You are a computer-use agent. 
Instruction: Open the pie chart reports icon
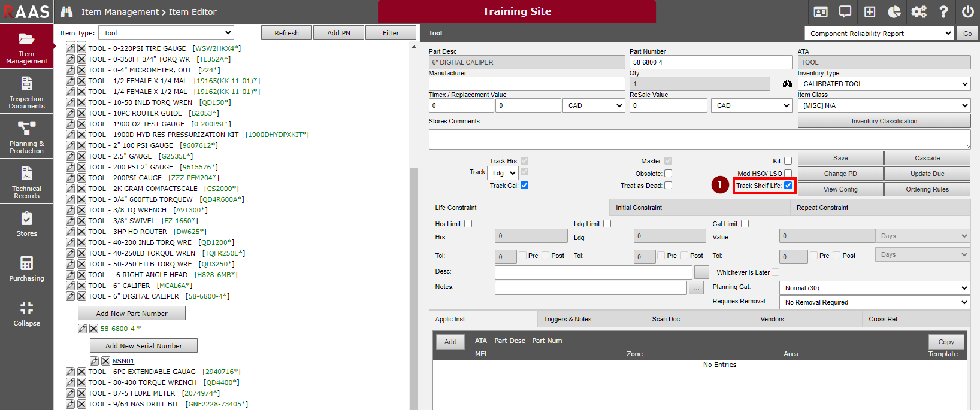coord(894,12)
